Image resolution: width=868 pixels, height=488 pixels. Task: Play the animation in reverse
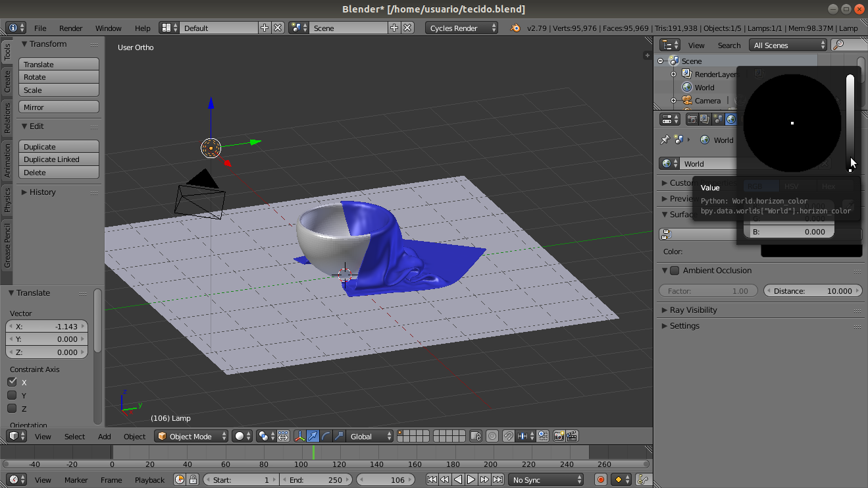(458, 479)
